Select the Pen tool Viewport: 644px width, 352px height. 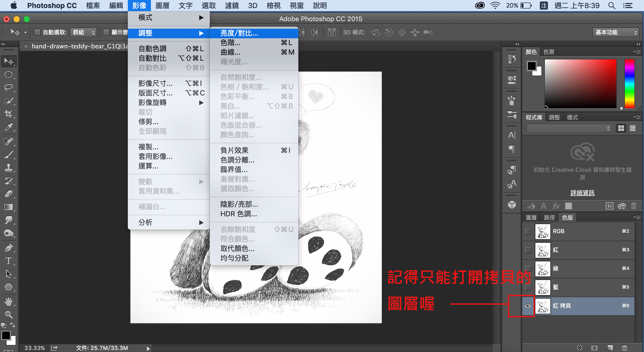coord(9,248)
